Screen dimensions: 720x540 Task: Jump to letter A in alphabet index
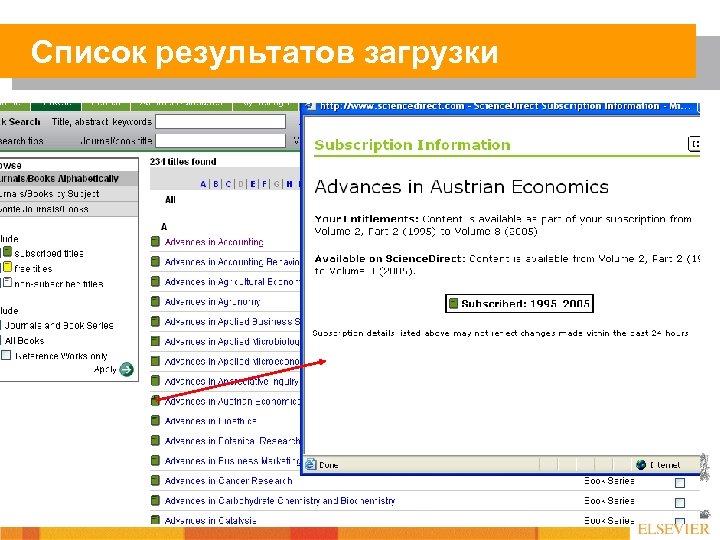203,184
